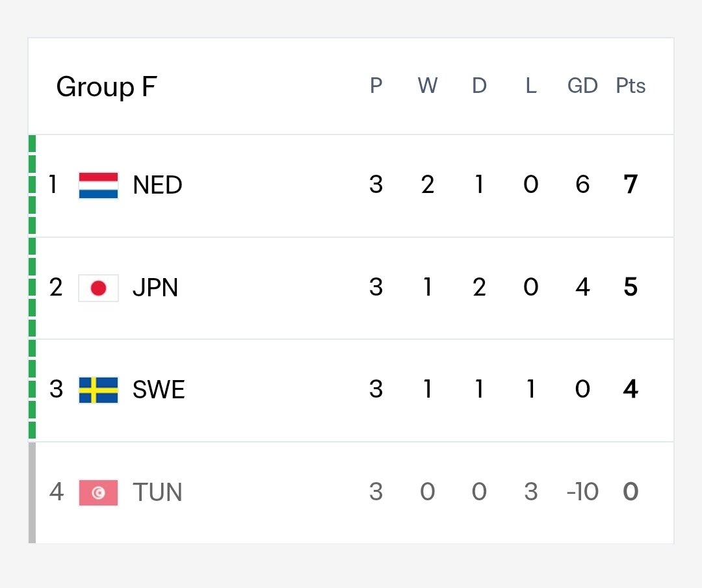Click the Netherlands flag icon
Viewport: 702px width, 588px height.
click(99, 185)
